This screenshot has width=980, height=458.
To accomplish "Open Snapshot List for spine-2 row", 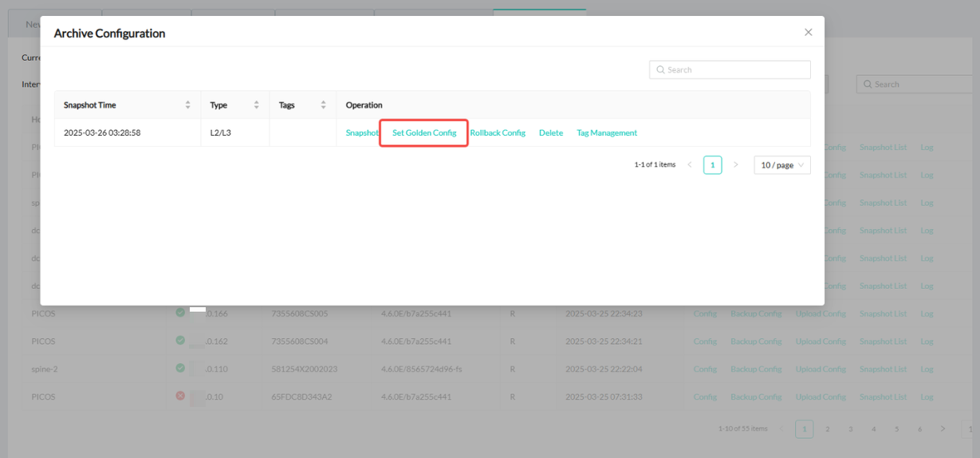I will point(883,369).
